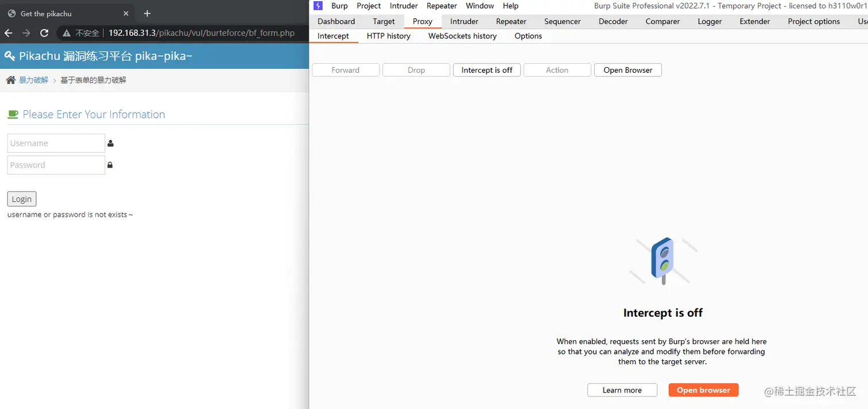
Task: Click Open Browser in the toolbar
Action: [x=628, y=70]
